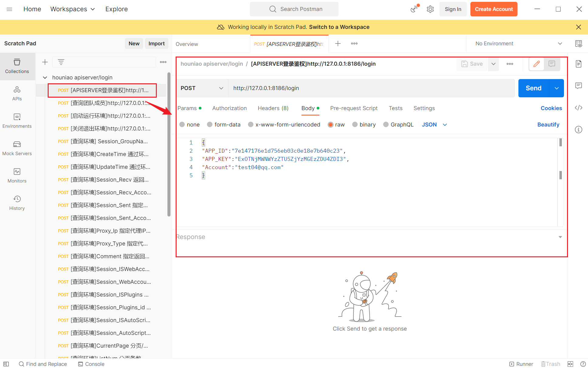Image resolution: width=588 pixels, height=368 pixels.
Task: Toggle sidebar icon in status bar
Action: [6, 364]
